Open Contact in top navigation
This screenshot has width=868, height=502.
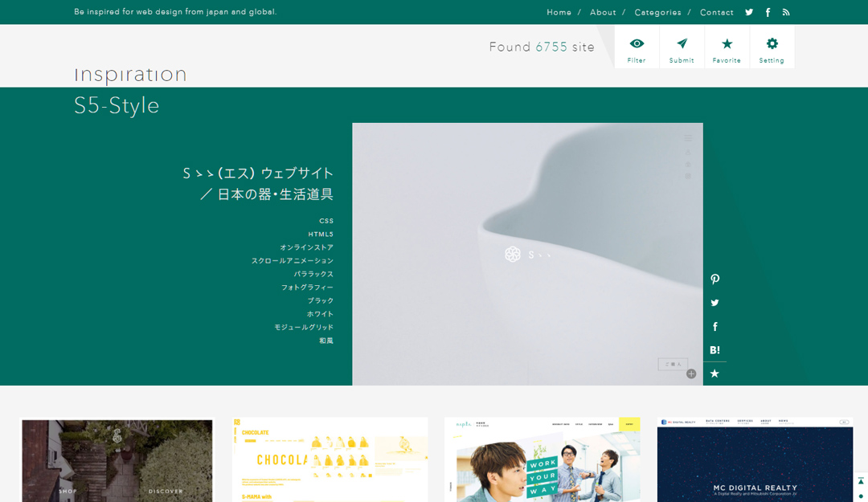(716, 12)
